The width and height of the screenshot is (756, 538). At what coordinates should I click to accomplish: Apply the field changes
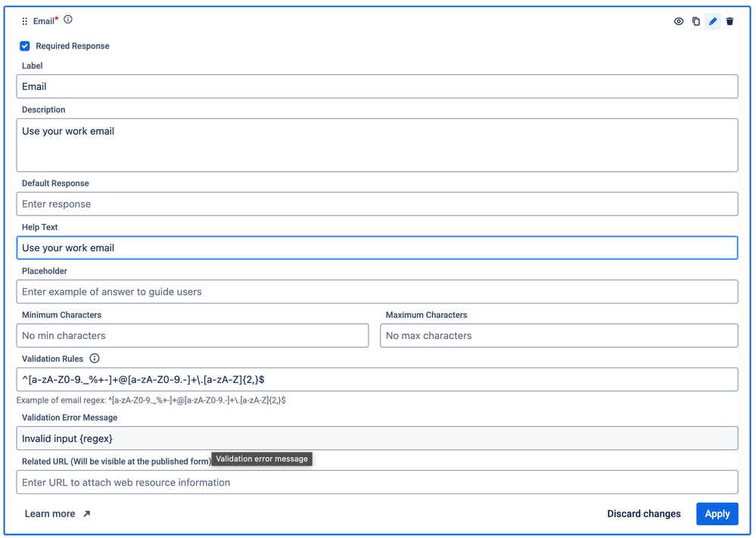(717, 514)
